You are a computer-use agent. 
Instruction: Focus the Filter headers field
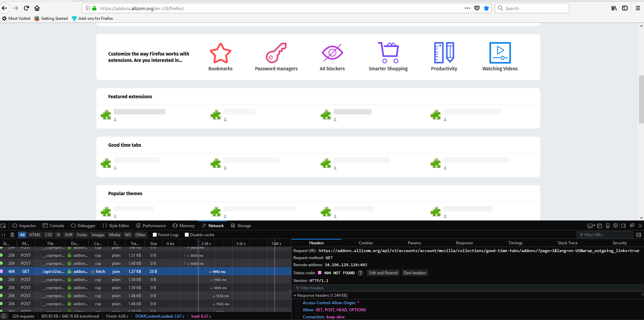(x=468, y=288)
